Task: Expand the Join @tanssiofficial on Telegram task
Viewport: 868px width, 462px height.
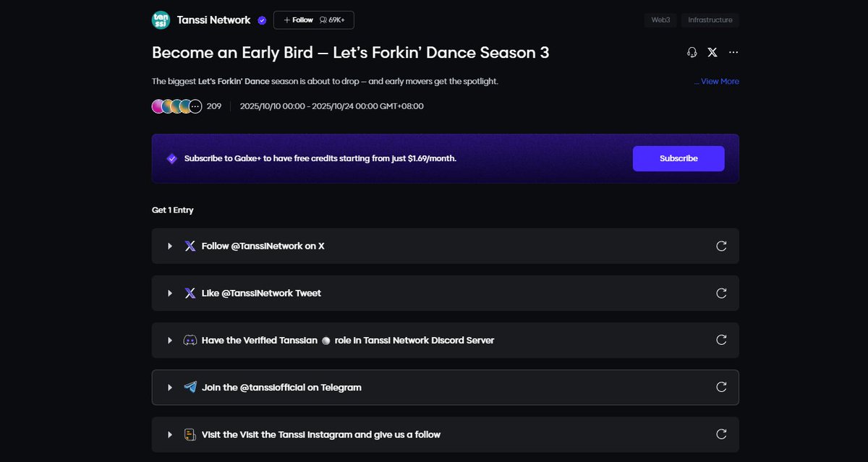Action: [x=170, y=388]
